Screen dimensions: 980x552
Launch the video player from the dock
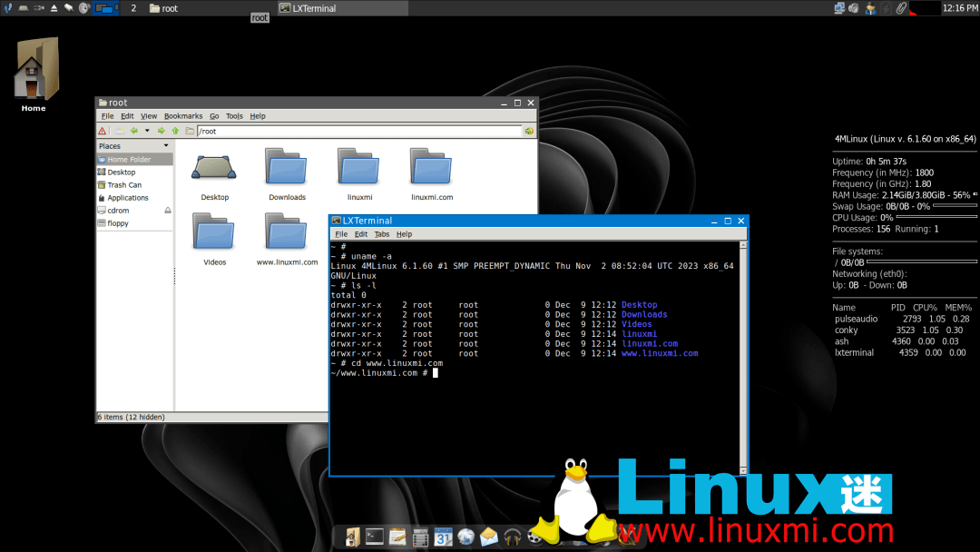coord(534,537)
